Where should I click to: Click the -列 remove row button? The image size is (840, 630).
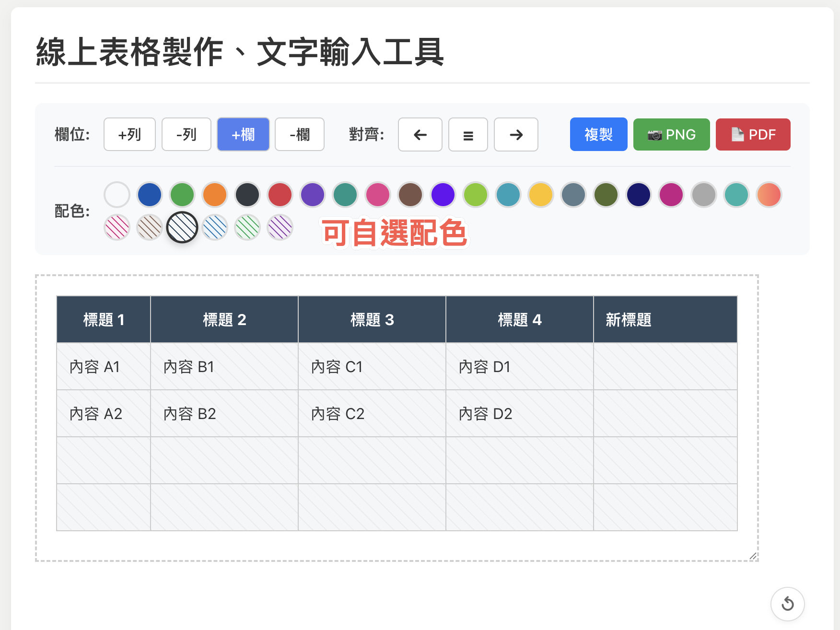coord(186,134)
